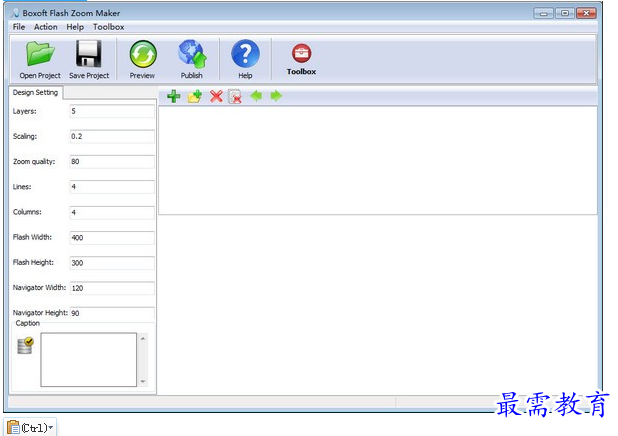The height and width of the screenshot is (436, 618).
Task: Minimize the Boxoft Flash Zoom Maker window
Action: [x=544, y=13]
